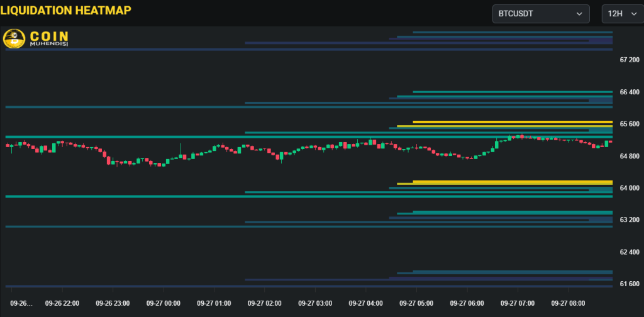Expand the 12H timeframe dropdown

click(621, 14)
